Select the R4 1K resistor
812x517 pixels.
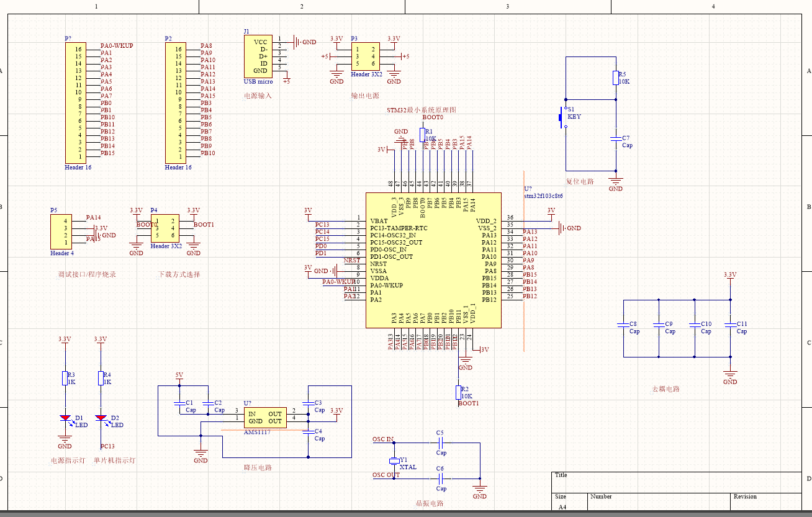point(101,378)
